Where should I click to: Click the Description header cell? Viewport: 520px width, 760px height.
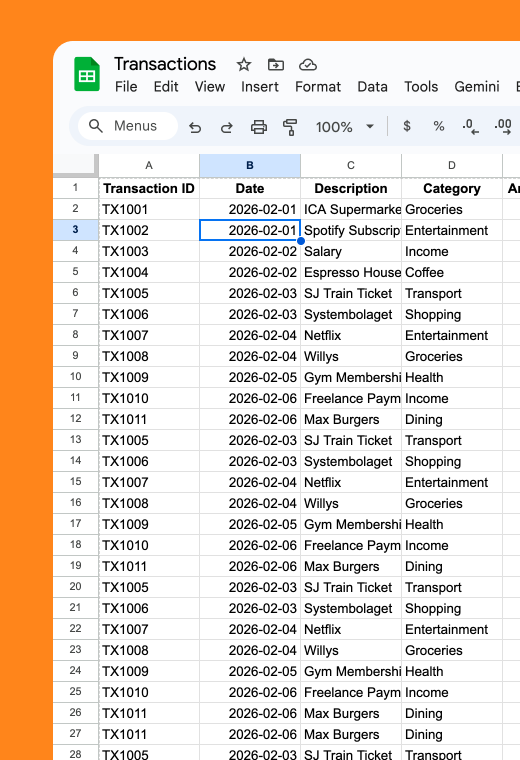(351, 188)
